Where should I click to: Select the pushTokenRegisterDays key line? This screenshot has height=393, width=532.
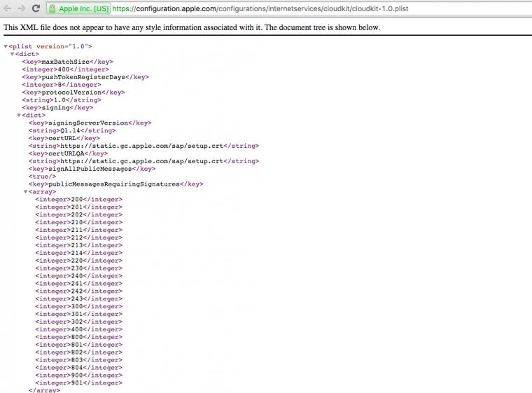pyautogui.click(x=85, y=77)
